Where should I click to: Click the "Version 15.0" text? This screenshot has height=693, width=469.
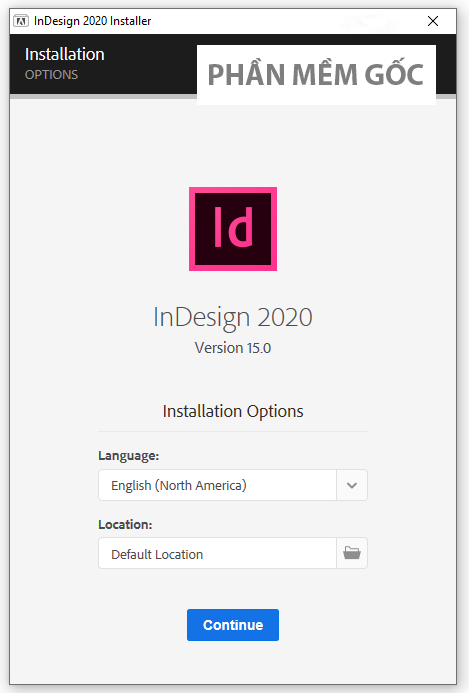[x=233, y=348]
